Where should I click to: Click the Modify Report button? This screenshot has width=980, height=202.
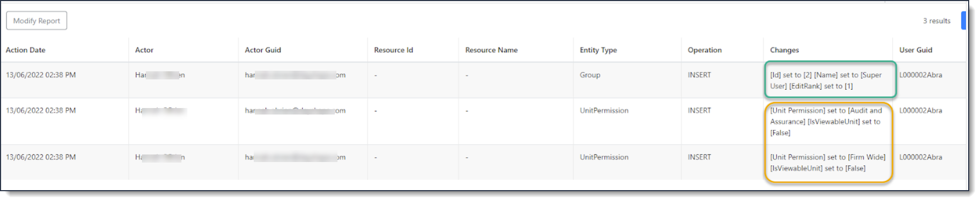(x=37, y=21)
